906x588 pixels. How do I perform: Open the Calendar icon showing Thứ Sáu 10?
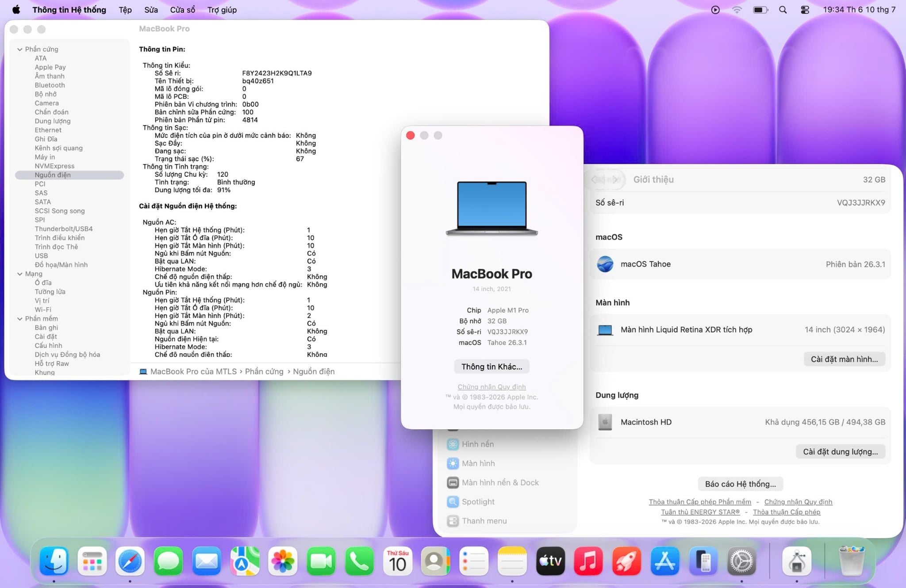(x=397, y=561)
